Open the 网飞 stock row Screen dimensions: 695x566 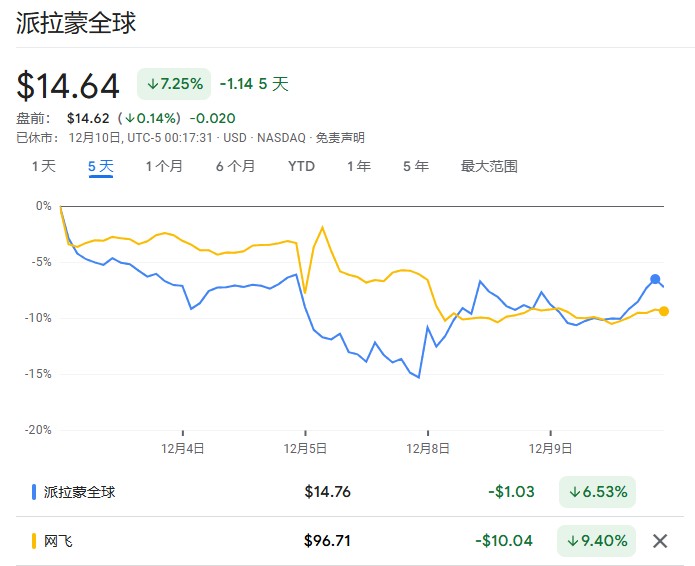tap(59, 542)
